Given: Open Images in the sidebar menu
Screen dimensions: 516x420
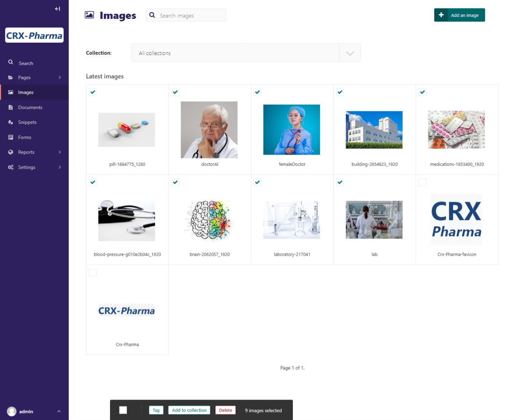Looking at the screenshot, I should (x=26, y=92).
